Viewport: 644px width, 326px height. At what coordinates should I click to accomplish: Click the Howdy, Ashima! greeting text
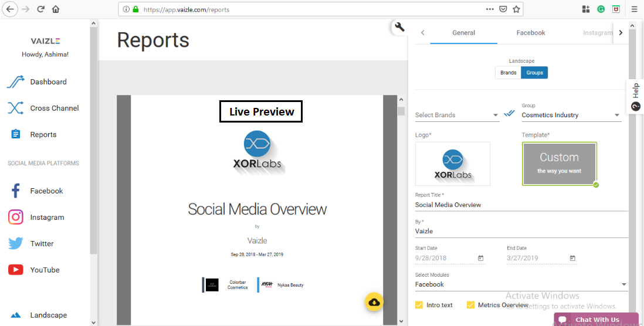pos(45,54)
